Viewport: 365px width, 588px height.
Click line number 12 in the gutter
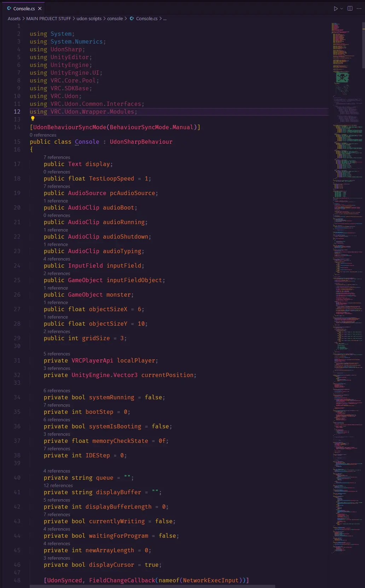pyautogui.click(x=17, y=112)
